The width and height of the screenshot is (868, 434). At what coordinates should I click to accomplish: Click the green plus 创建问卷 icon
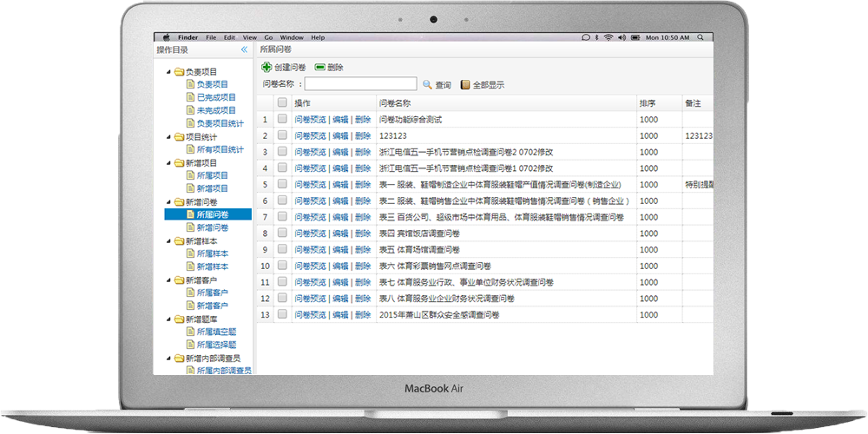pos(266,67)
